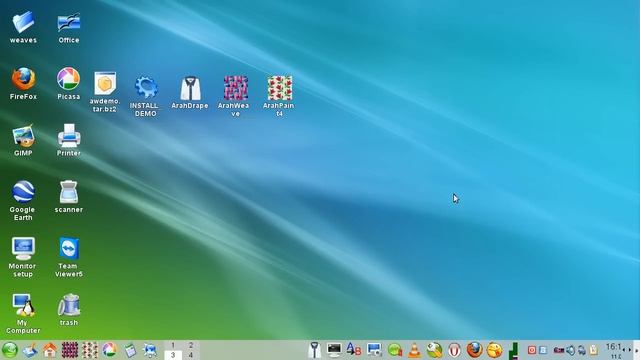This screenshot has width=640, height=360.
Task: Click the yellow smiley face icon in taskbar
Action: 494,350
